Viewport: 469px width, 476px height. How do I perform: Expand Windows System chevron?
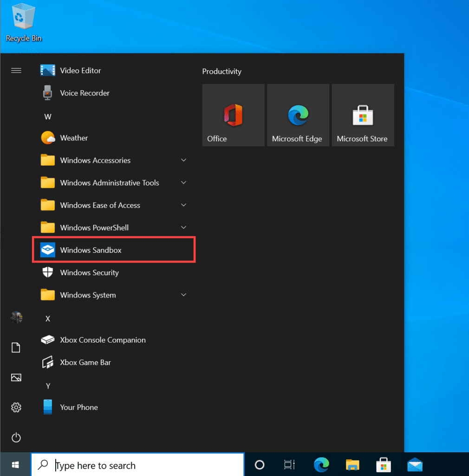click(x=183, y=295)
